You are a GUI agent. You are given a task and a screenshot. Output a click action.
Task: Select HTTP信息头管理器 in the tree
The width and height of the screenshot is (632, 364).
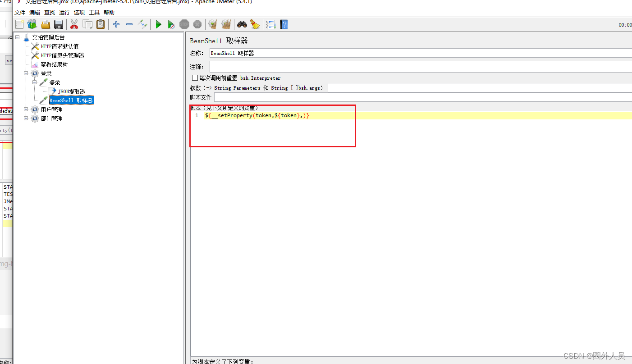pyautogui.click(x=62, y=55)
